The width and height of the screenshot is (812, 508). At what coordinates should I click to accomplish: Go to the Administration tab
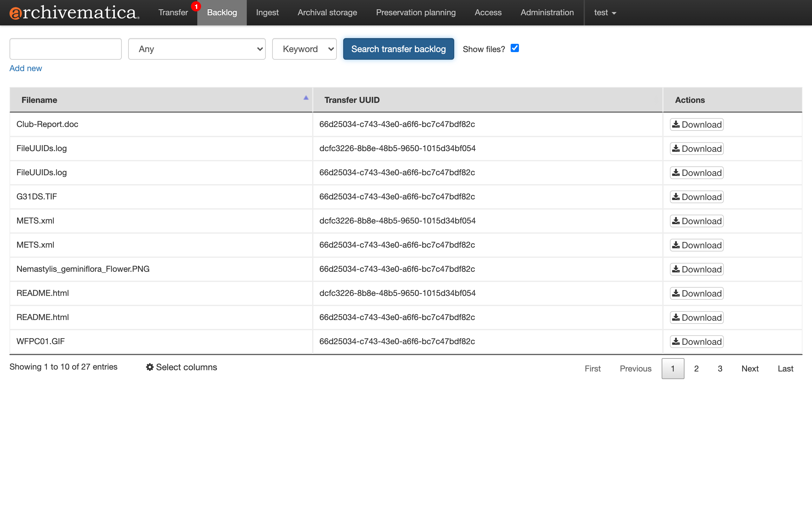click(547, 12)
